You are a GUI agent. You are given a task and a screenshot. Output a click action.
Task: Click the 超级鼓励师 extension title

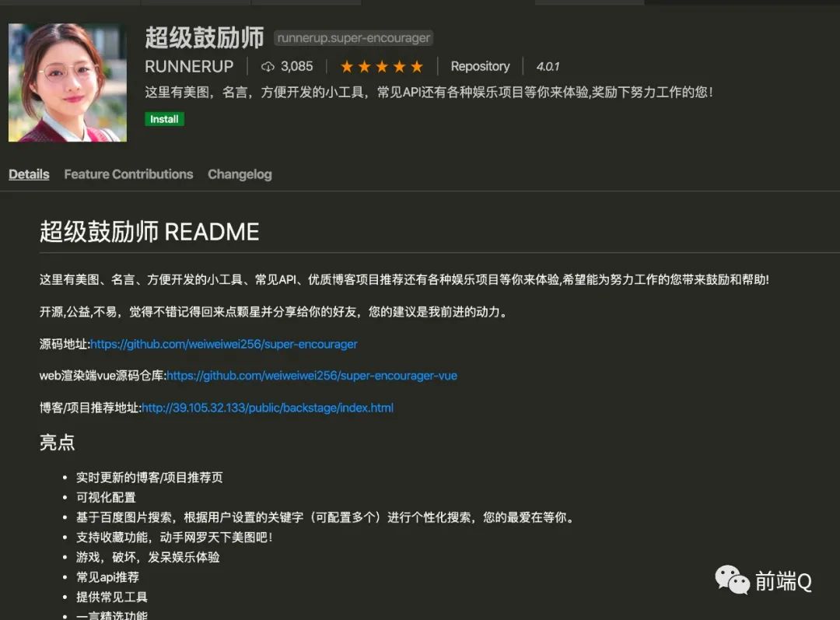[204, 37]
